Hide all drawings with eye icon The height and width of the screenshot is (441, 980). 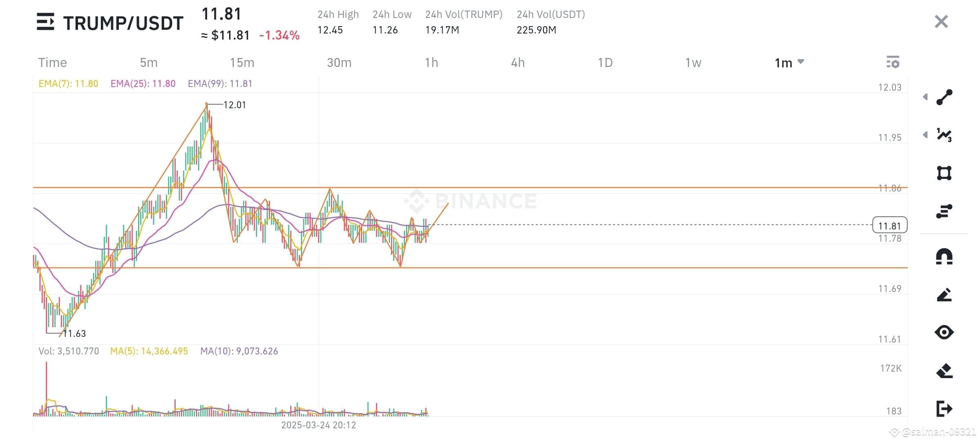point(944,332)
